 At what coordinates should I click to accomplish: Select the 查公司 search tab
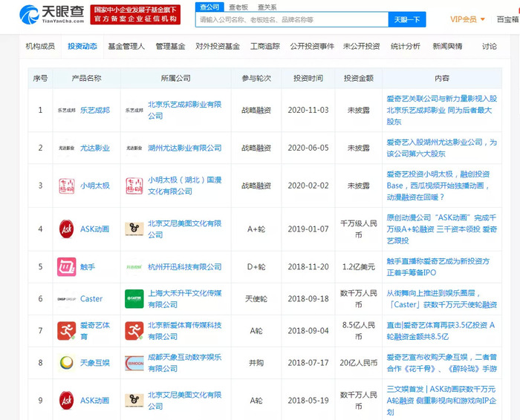pos(209,7)
